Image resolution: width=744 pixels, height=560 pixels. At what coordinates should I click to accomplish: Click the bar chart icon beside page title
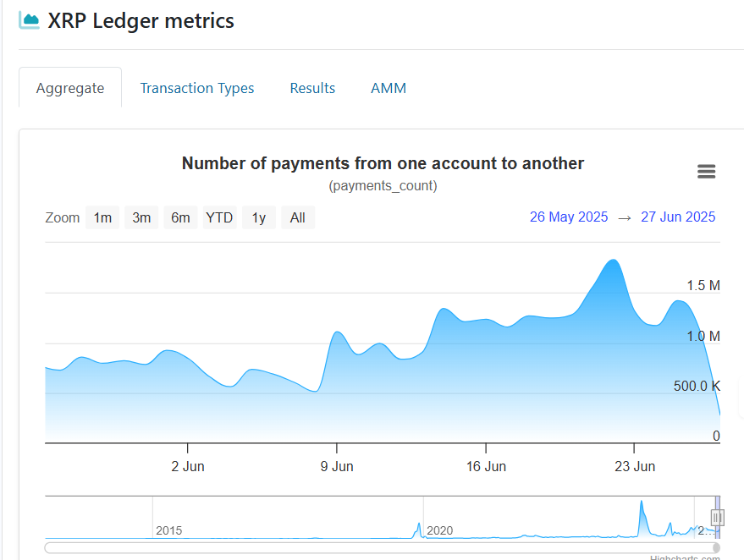tap(30, 19)
